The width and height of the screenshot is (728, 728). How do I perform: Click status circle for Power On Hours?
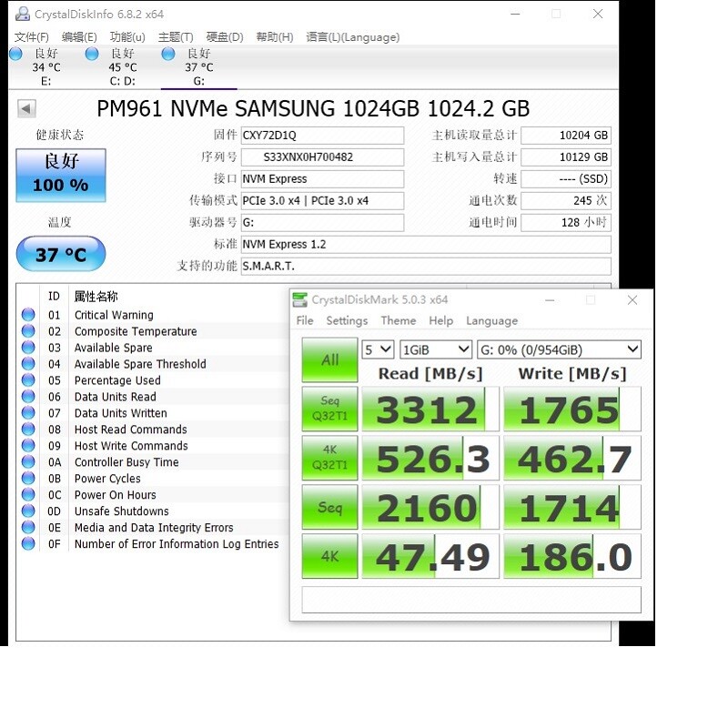(x=28, y=494)
